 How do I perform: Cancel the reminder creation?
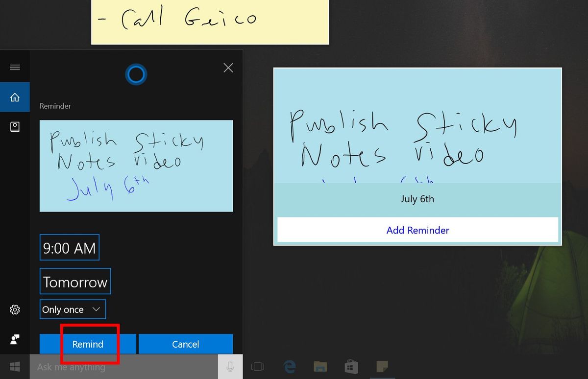click(186, 344)
